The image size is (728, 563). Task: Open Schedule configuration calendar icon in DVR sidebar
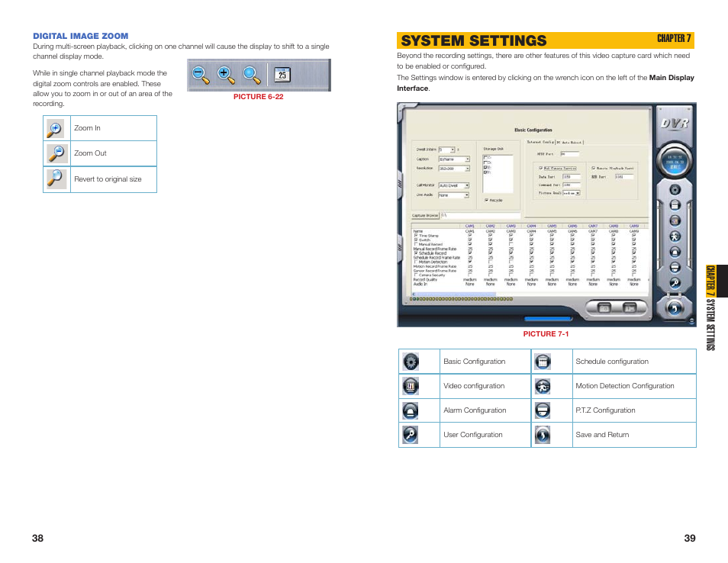[x=675, y=205]
